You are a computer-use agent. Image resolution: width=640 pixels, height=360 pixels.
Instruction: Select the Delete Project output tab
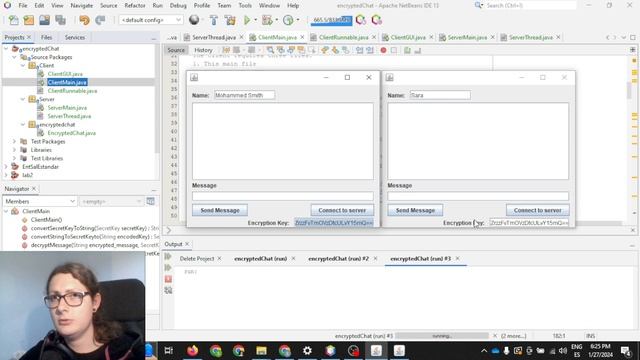pyautogui.click(x=197, y=259)
